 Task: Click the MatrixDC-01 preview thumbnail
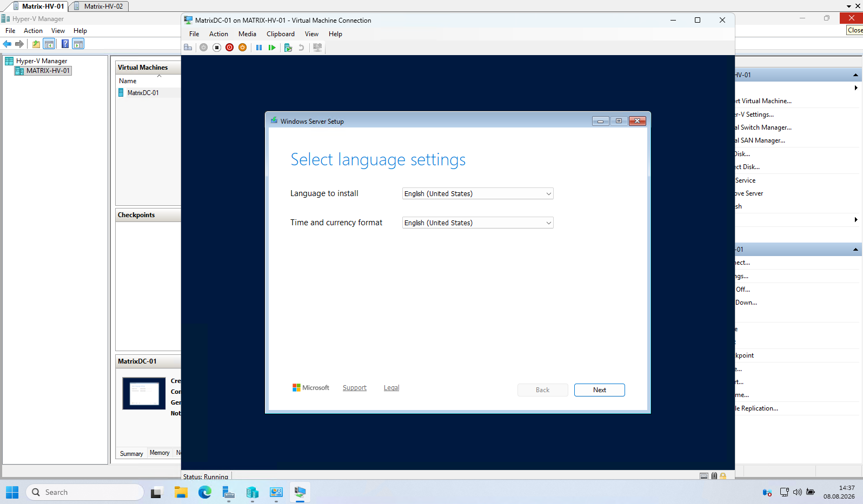(x=144, y=393)
